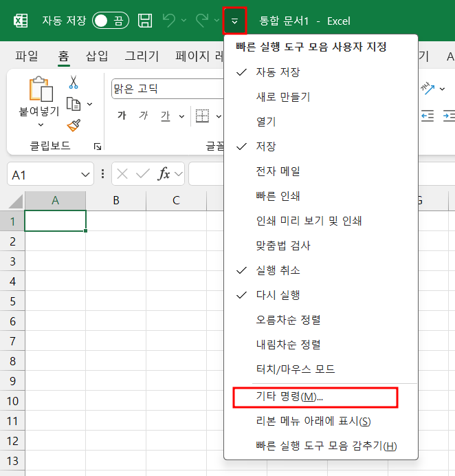This screenshot has height=476, width=455.
Task: Click the Copy icon
Action: (x=74, y=104)
